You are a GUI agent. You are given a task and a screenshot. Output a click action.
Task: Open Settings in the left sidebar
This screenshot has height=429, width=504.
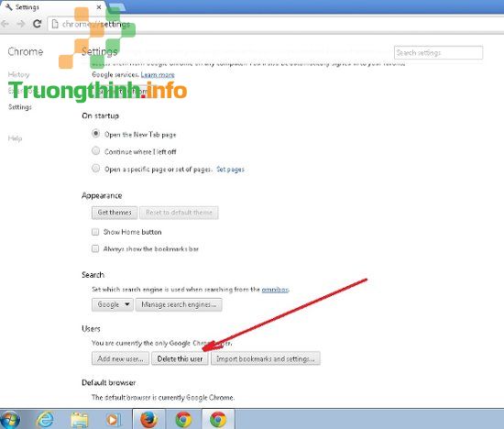point(20,107)
